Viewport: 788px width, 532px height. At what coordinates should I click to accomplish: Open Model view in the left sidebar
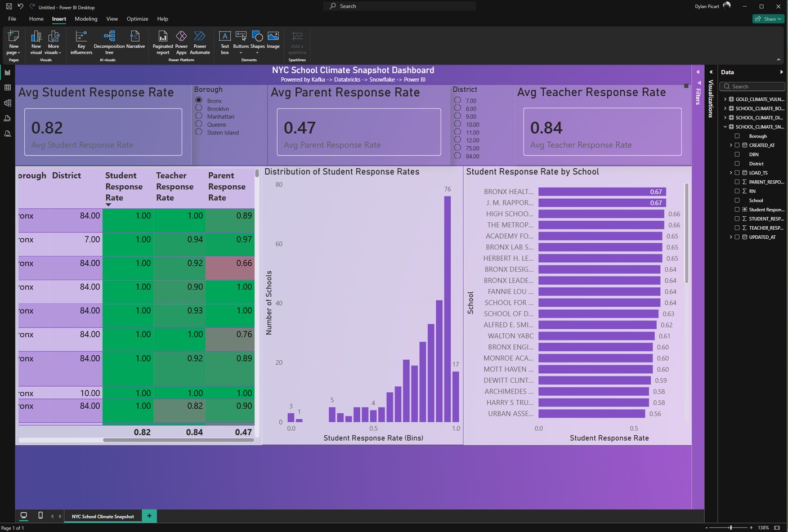click(7, 103)
